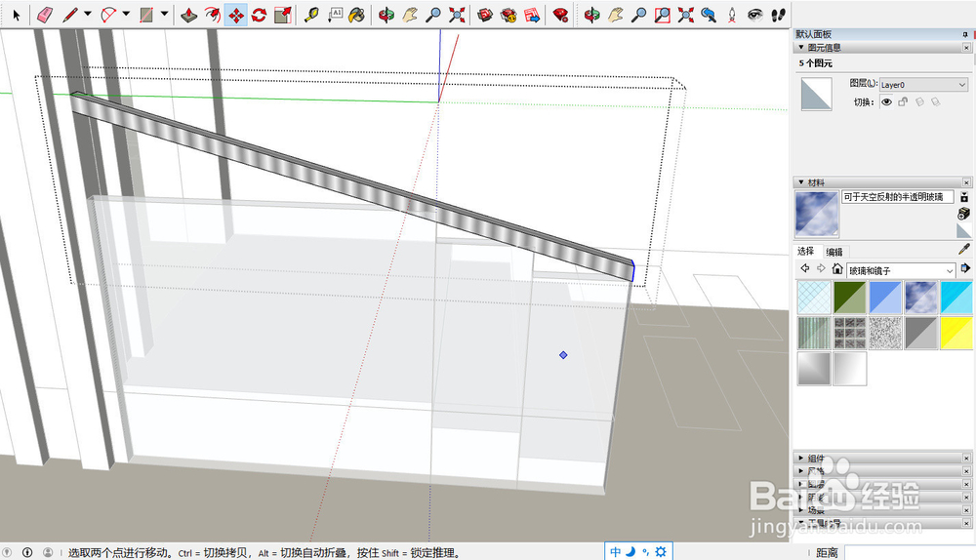Go to material library home
Screen dimensions: 976x560
tap(837, 268)
